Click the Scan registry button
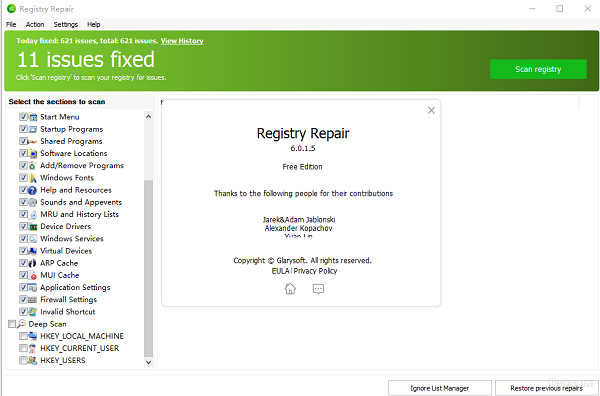 [538, 69]
